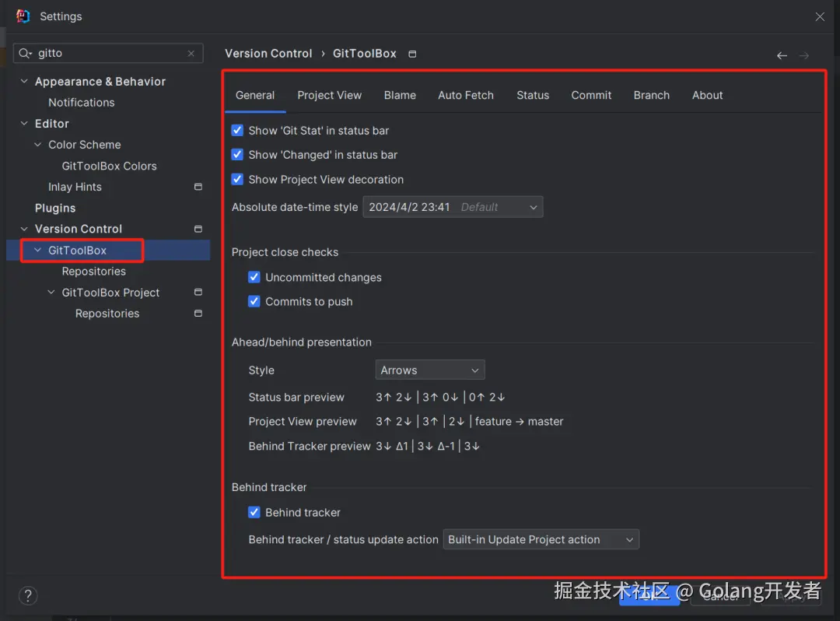Screen dimensions: 840x621
Task: Uncheck Commits to push check
Action: coord(254,302)
